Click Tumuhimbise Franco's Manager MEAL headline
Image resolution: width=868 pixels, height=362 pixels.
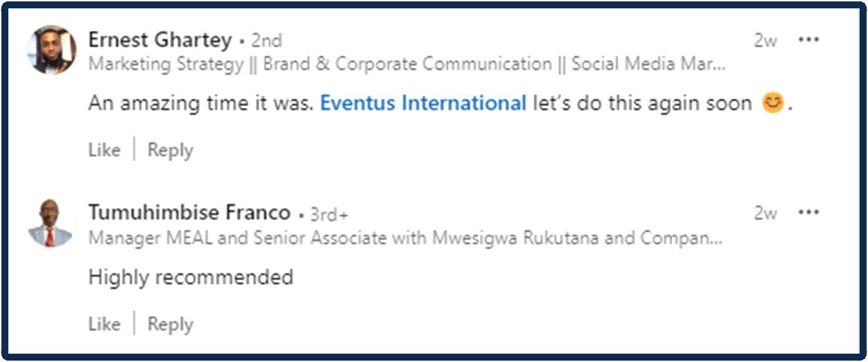point(405,239)
